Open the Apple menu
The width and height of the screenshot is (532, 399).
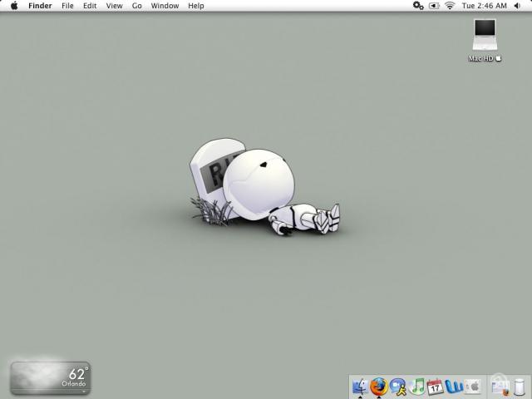(x=14, y=6)
